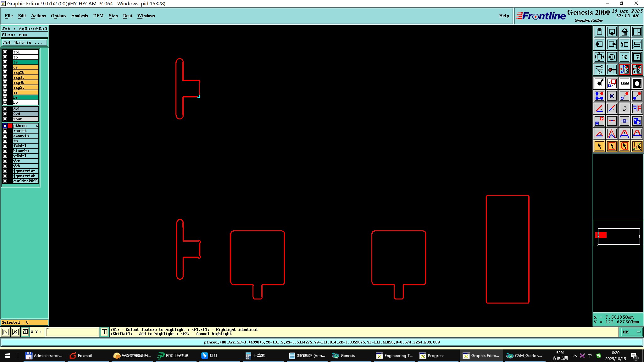Click the X Y coordinate input field
Screen dimensions: 644x362
pyautogui.click(x=72, y=332)
